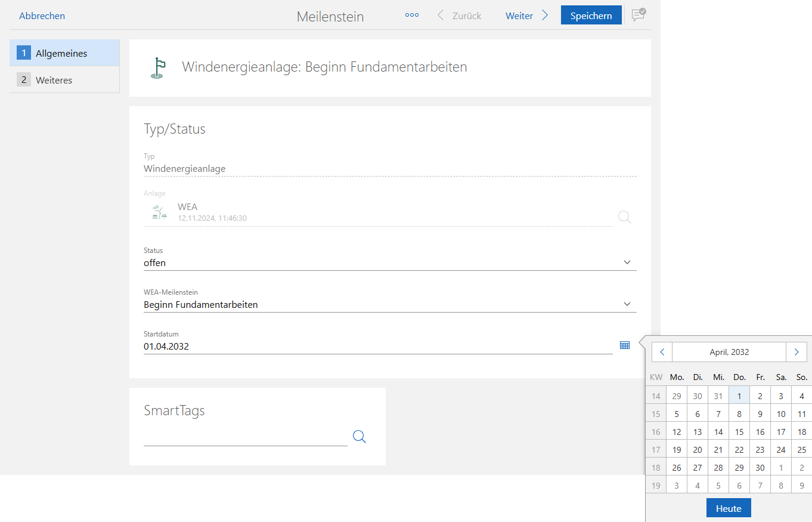Image resolution: width=812 pixels, height=522 pixels.
Task: Open the three-dots more options menu
Action: pos(411,16)
